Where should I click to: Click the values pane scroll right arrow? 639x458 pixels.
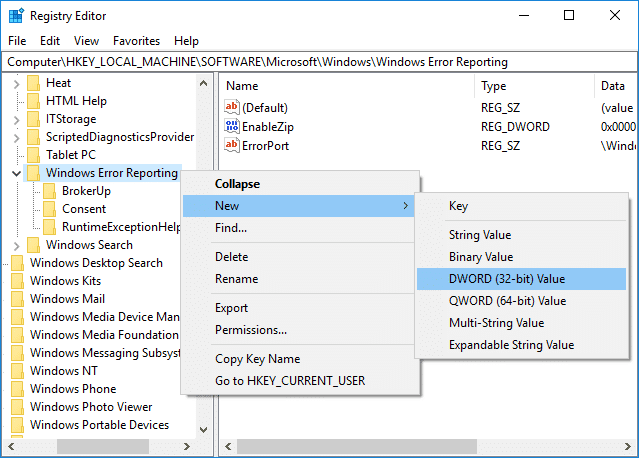point(628,447)
